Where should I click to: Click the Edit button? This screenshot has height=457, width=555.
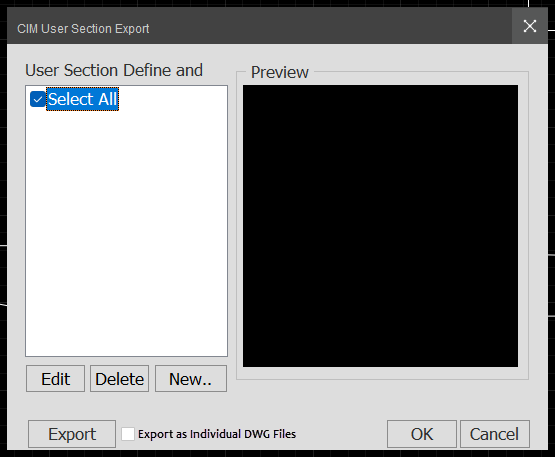click(56, 379)
